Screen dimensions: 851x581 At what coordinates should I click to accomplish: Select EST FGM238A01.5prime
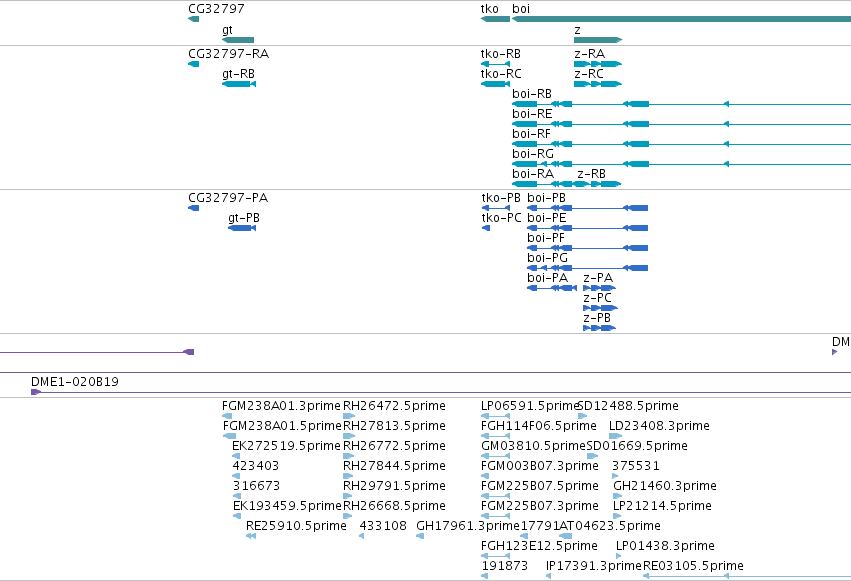pyautogui.click(x=230, y=436)
